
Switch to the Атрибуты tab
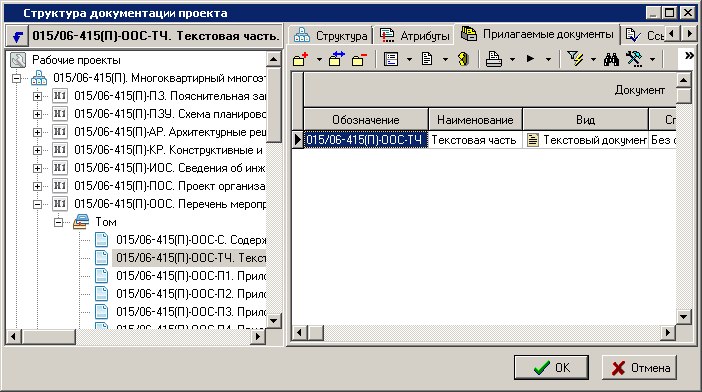[415, 35]
